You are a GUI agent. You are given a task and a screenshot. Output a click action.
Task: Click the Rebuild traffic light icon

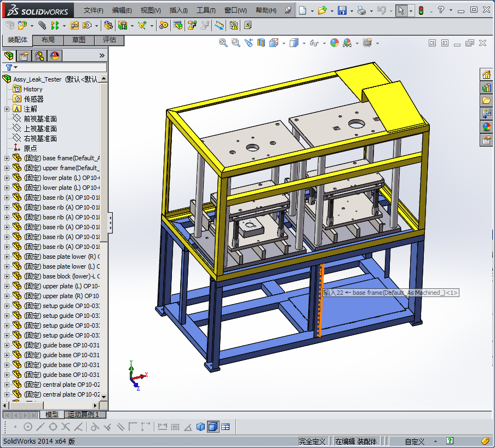coord(421,10)
